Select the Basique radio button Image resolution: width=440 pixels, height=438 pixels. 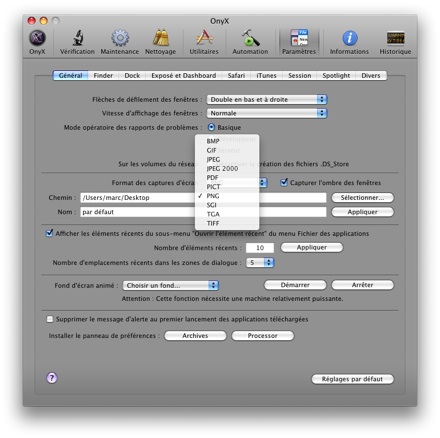click(211, 127)
